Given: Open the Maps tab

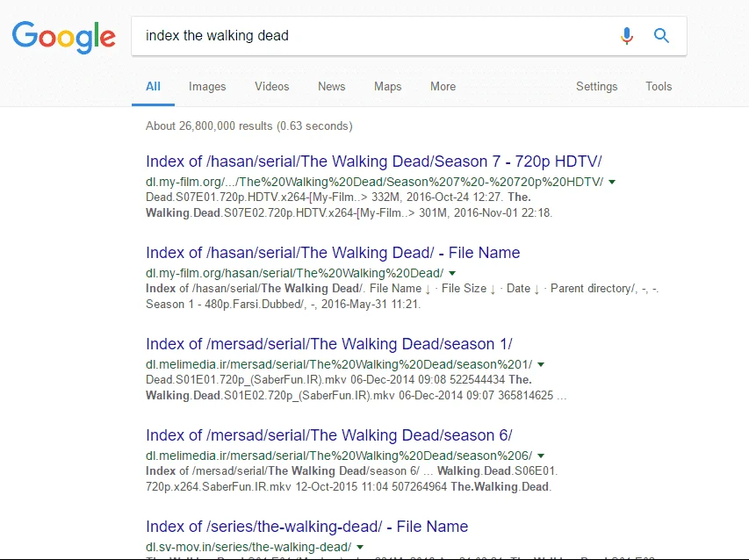Looking at the screenshot, I should (387, 86).
